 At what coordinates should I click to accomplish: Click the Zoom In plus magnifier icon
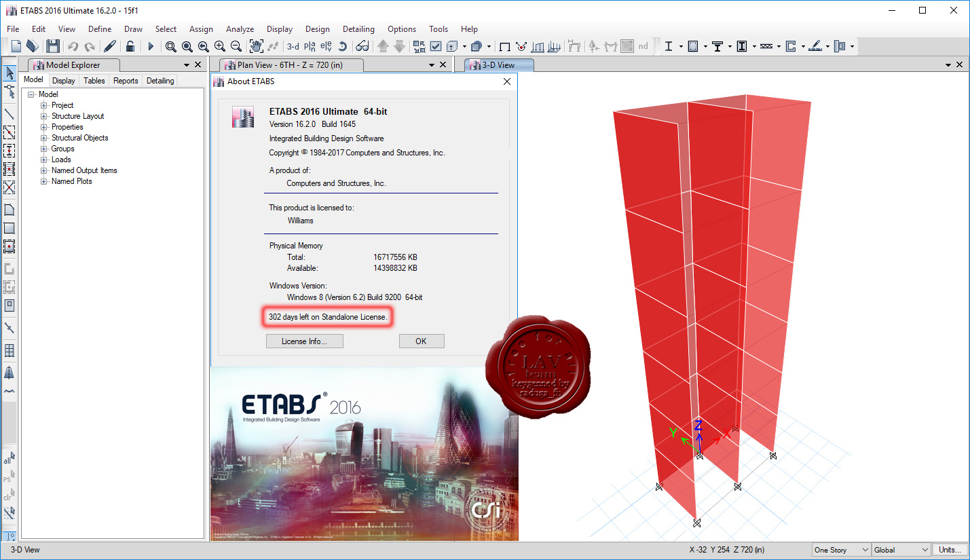tap(219, 46)
